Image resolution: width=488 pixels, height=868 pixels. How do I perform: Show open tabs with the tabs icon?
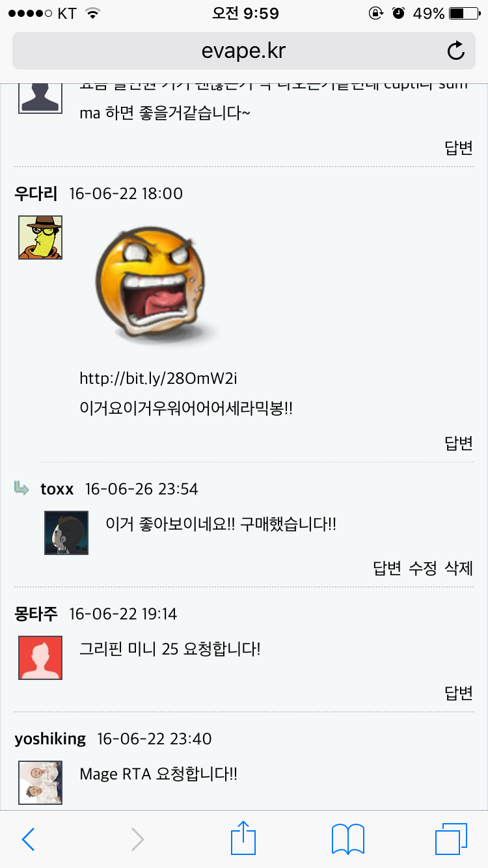point(452,839)
